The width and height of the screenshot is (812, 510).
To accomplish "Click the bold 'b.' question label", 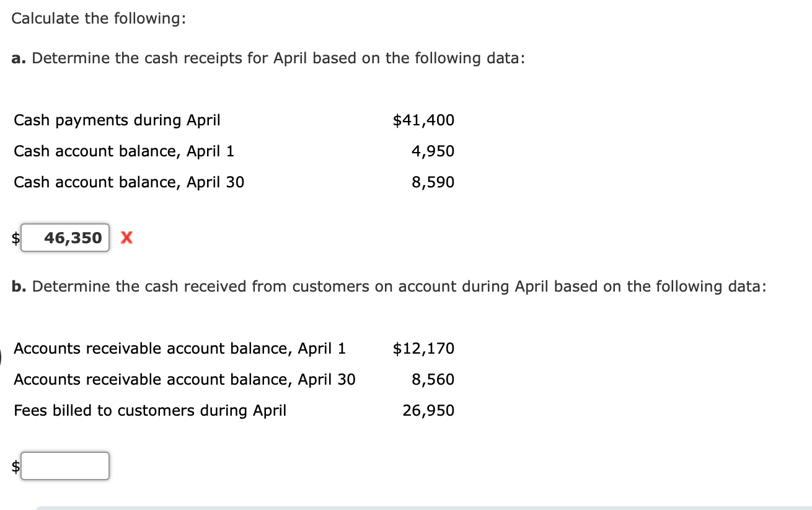I will [19, 287].
